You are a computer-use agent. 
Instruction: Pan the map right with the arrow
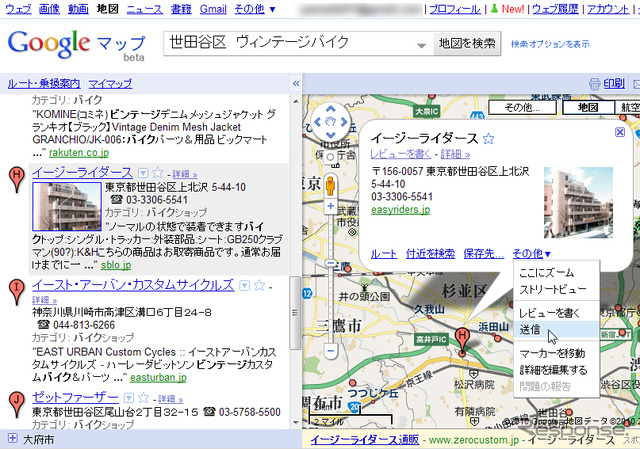[344, 122]
